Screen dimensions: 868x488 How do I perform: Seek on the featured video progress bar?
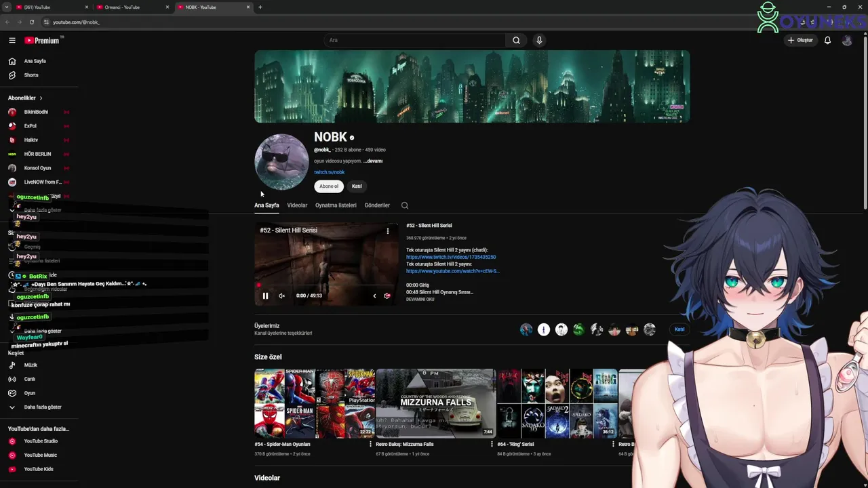(x=326, y=285)
